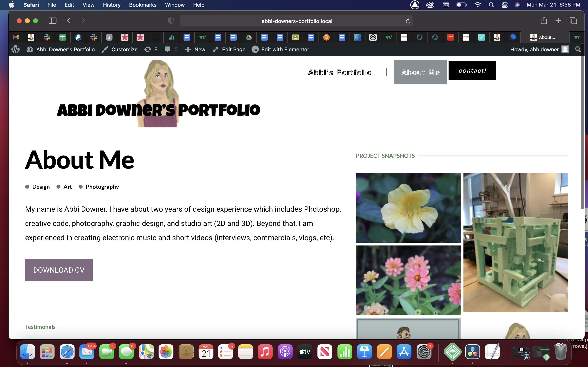Switch to the Gmail pinned tab
This screenshot has width=588, height=367.
tap(16, 37)
